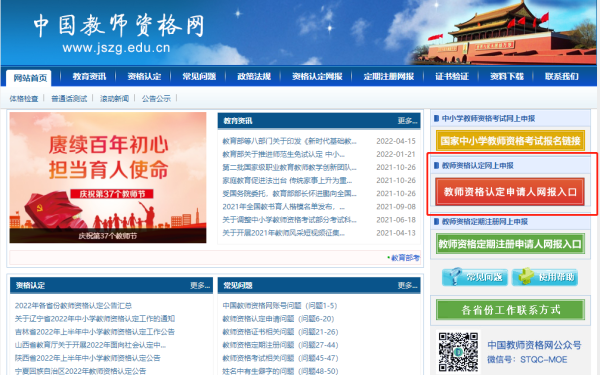This screenshot has height=375, width=600.
Task: Click 更多 in the 教育资讯 panel header
Action: (x=407, y=121)
